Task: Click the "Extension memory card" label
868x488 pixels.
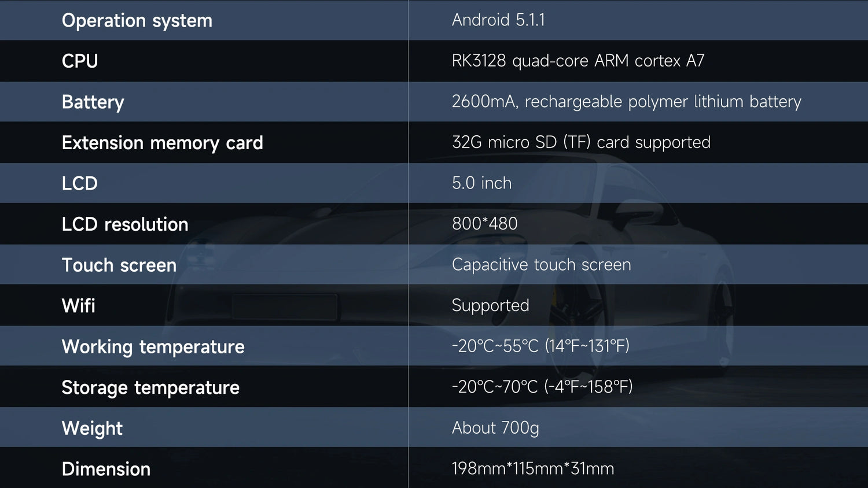Action: click(x=162, y=143)
